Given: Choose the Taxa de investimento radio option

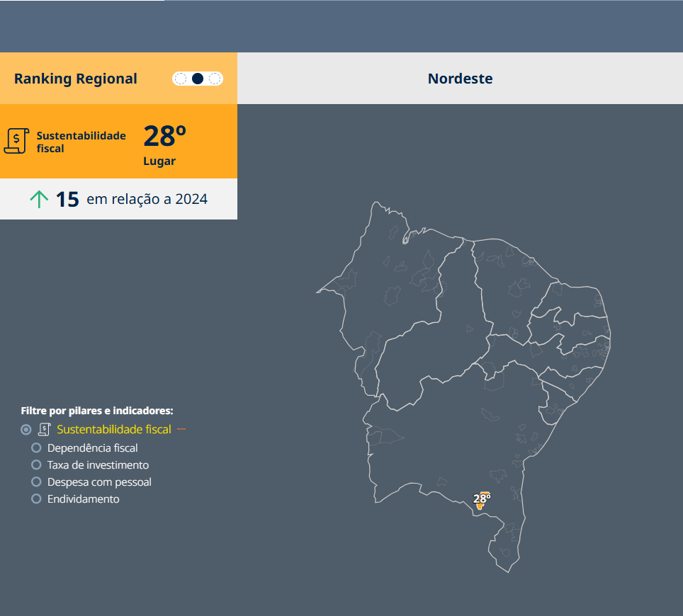Looking at the screenshot, I should (x=36, y=465).
